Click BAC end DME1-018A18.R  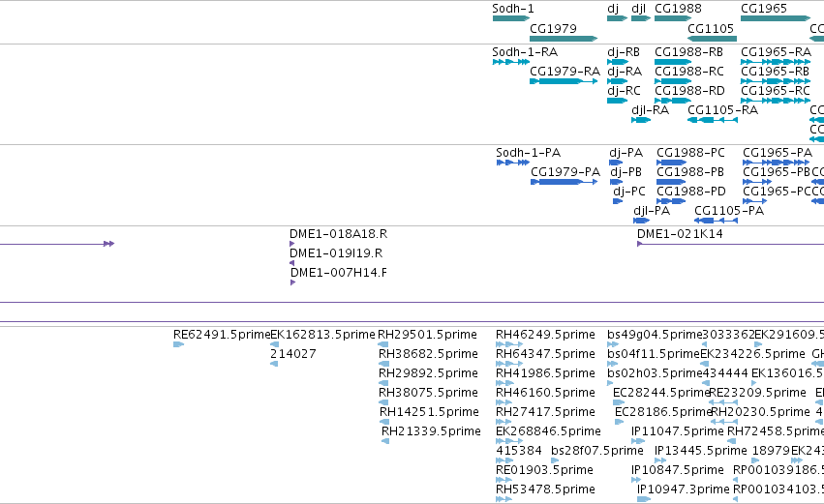[x=291, y=244]
